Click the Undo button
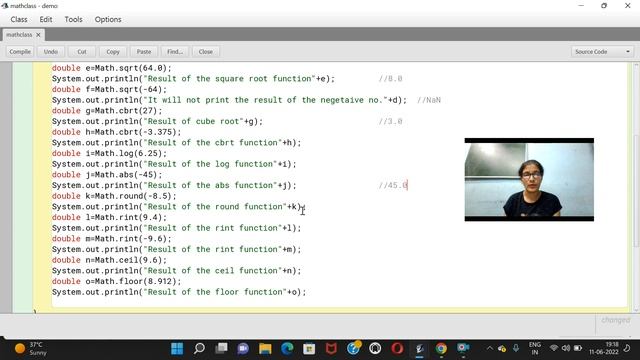This screenshot has width=640, height=360. (x=51, y=52)
